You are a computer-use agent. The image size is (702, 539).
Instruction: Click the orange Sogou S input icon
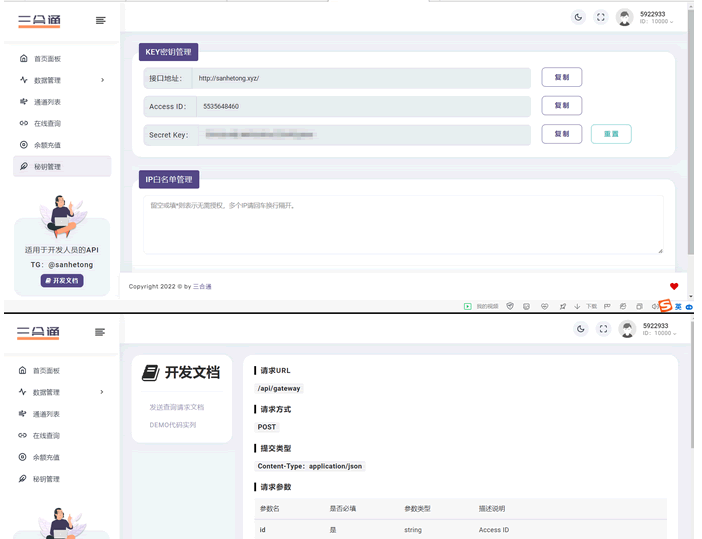click(x=665, y=306)
